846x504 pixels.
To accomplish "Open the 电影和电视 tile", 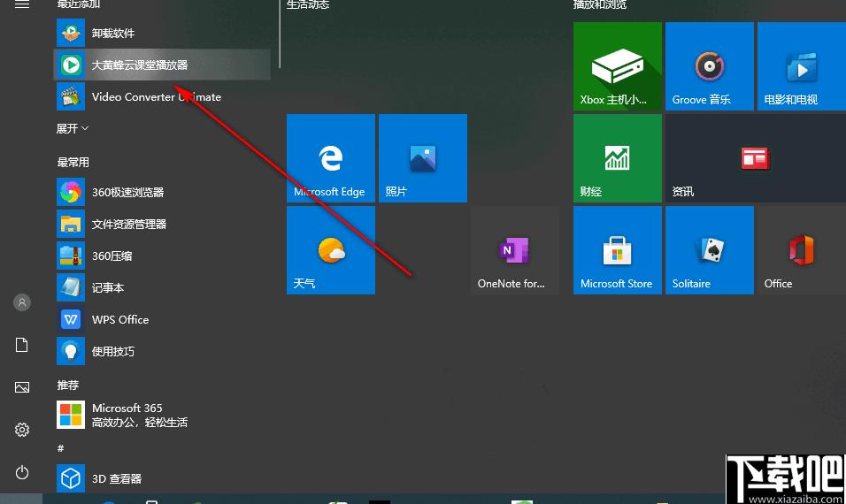I will [802, 66].
